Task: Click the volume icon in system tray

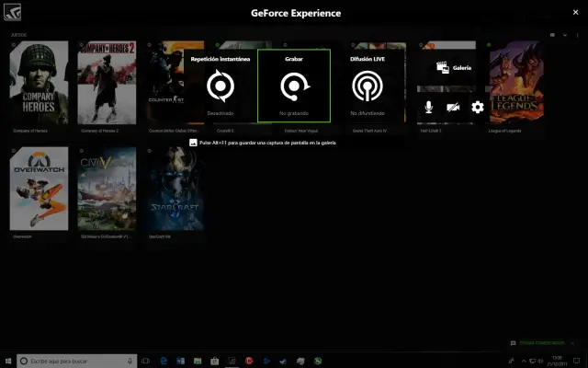Action: point(540,362)
